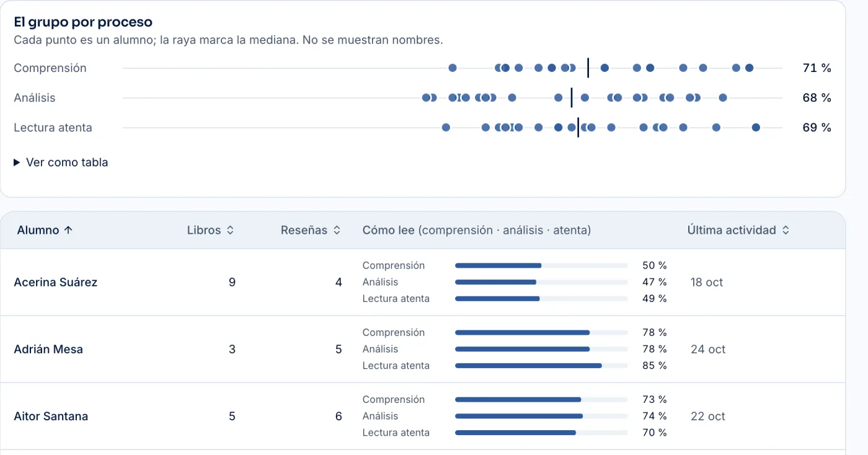Viewport: 868px width, 455px height.
Task: Click the sort icon beside Última actividad
Action: (786, 230)
